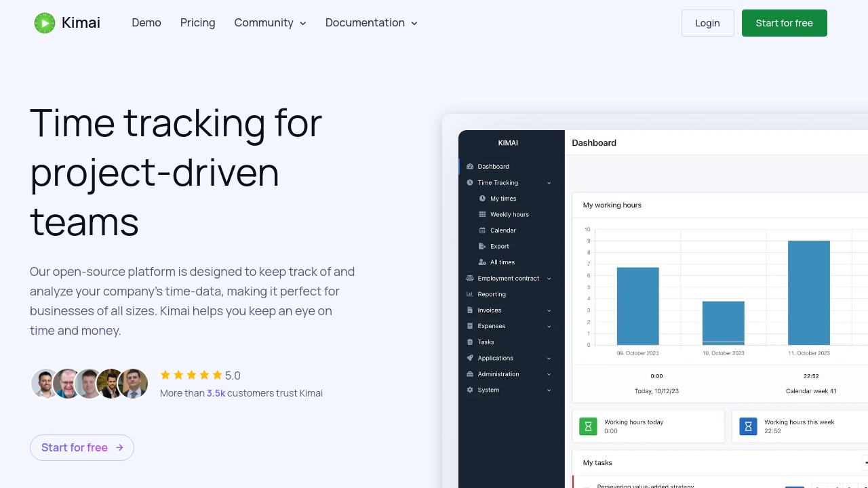Click the Calendar icon in sidebar
The width and height of the screenshot is (868, 488).
click(x=482, y=230)
